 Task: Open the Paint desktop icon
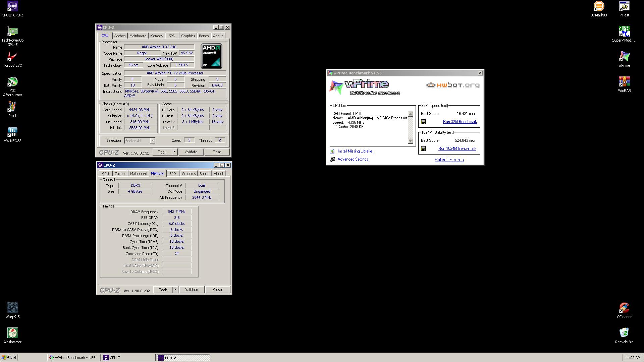click(x=12, y=110)
